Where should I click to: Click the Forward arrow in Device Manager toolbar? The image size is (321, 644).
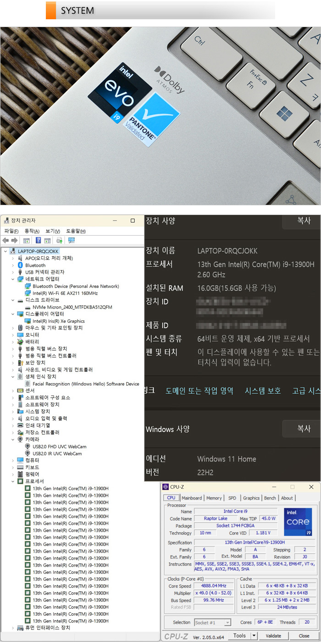[x=14, y=240]
